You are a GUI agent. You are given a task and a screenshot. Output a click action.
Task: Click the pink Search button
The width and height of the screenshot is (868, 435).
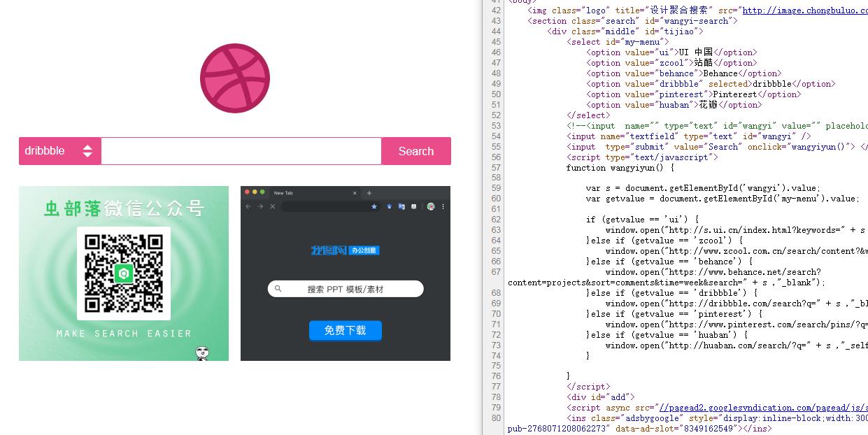pyautogui.click(x=416, y=151)
